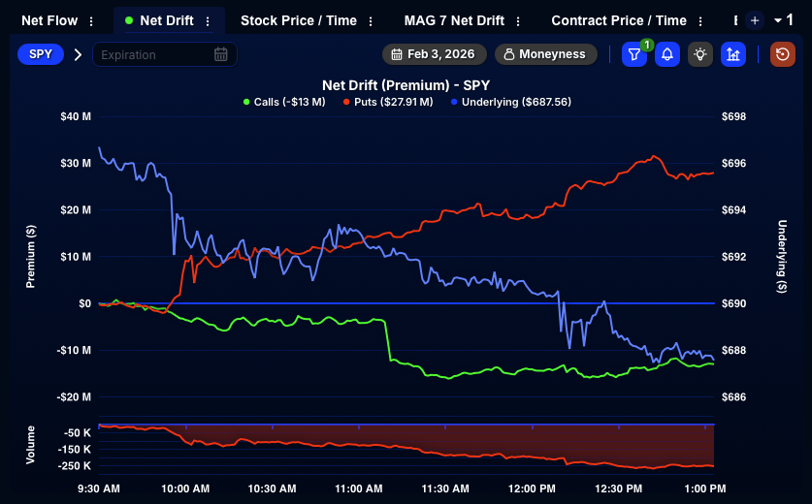Click the -$20 M premium axis label
The height and width of the screenshot is (504, 812).
tap(74, 396)
